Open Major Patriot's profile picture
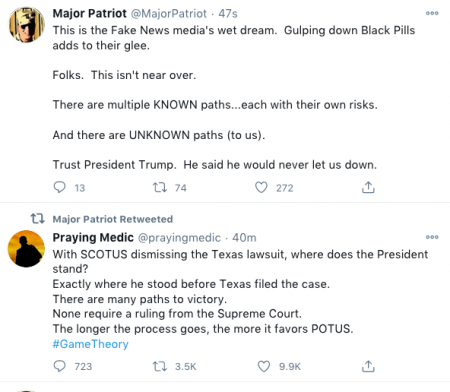Viewport: 450px width, 392px height. [x=26, y=24]
